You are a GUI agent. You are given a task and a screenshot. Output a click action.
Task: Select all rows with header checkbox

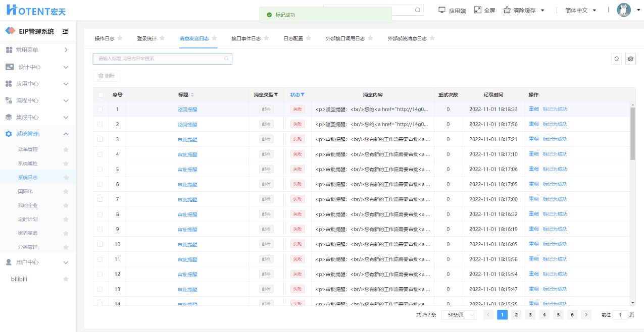[x=101, y=95]
